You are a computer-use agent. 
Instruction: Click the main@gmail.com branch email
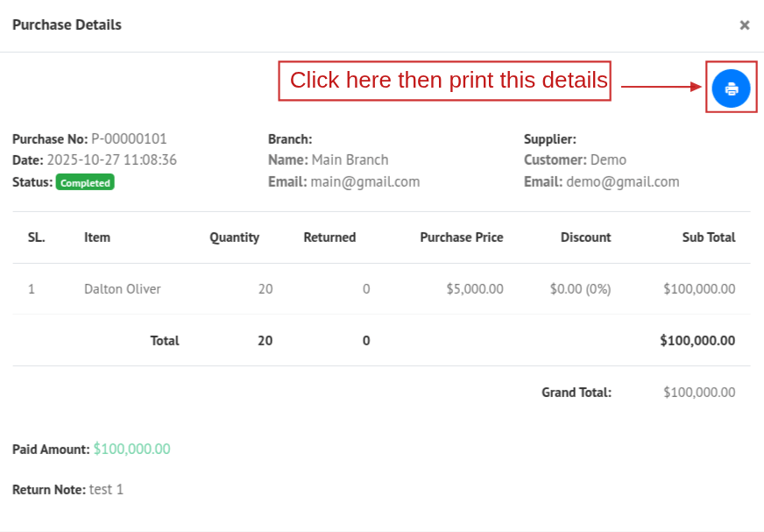click(364, 182)
